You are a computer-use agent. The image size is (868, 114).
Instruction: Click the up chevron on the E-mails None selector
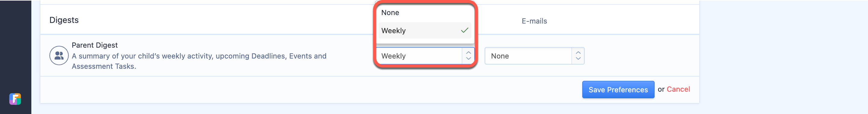point(578,52)
